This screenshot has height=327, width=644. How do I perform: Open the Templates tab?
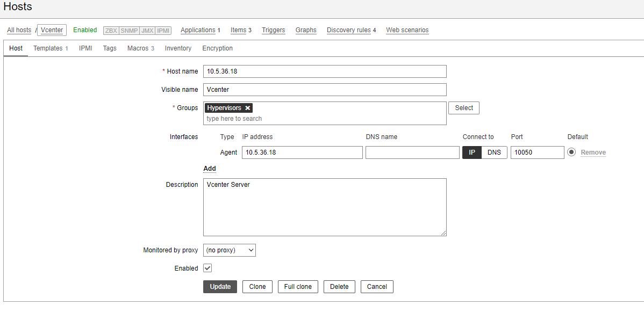click(x=50, y=48)
